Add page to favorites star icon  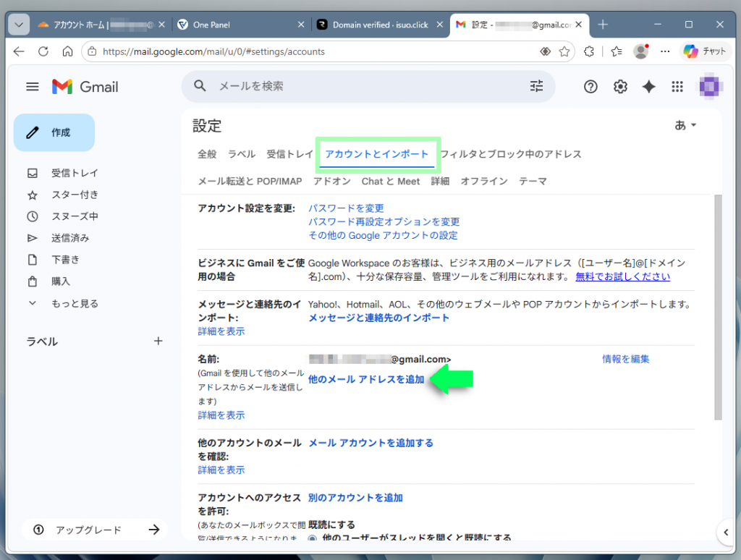coord(564,51)
